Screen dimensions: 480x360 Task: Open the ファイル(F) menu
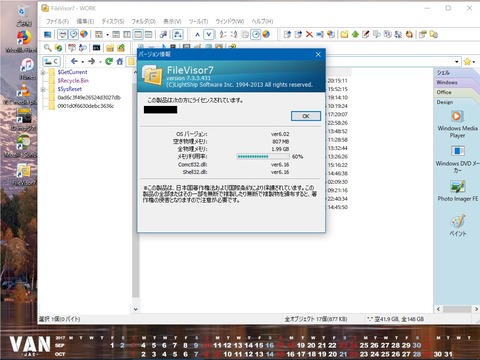(x=57, y=21)
